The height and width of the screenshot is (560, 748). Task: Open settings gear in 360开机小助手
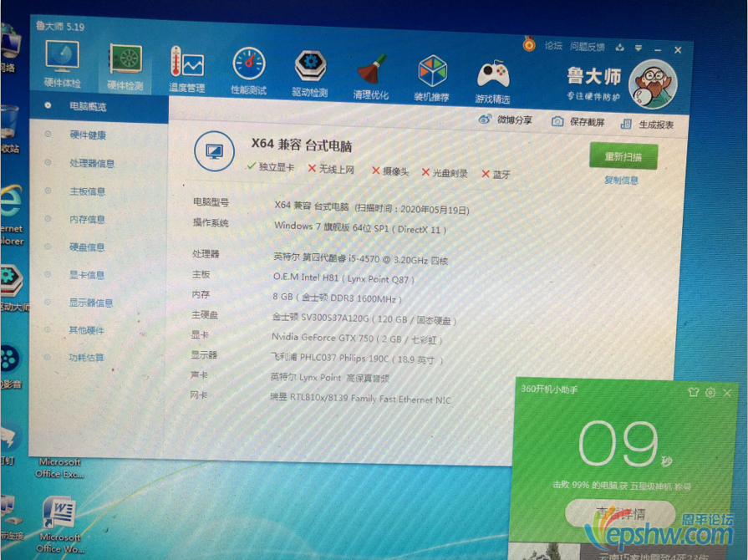(x=710, y=393)
